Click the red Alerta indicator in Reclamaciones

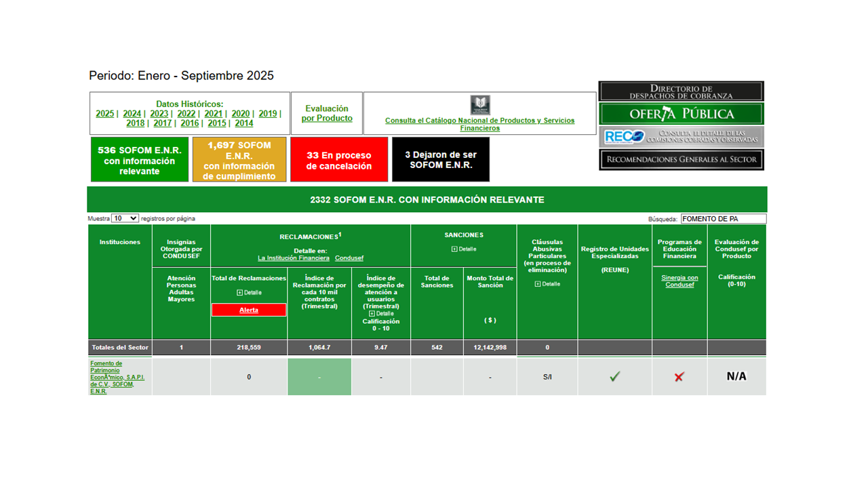248,310
